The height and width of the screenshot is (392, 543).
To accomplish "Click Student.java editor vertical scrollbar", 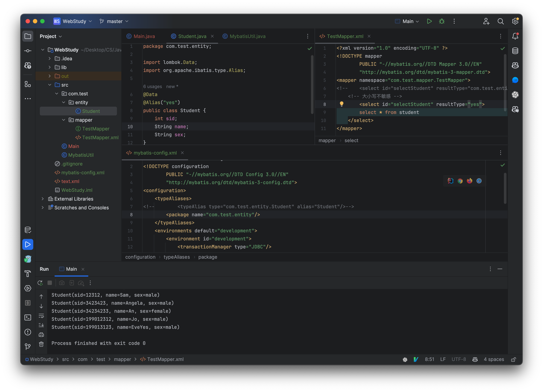I will click(312, 85).
